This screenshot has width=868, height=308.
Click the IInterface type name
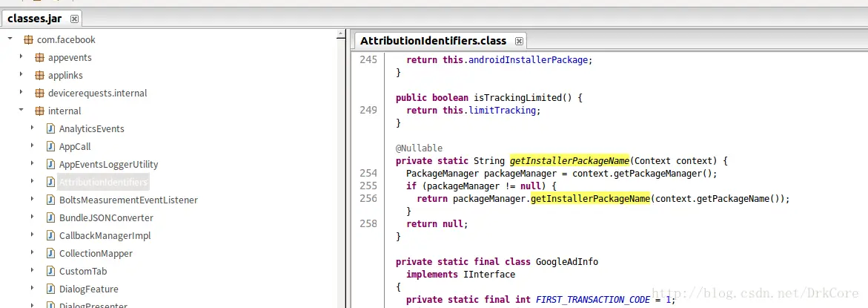tap(489, 274)
